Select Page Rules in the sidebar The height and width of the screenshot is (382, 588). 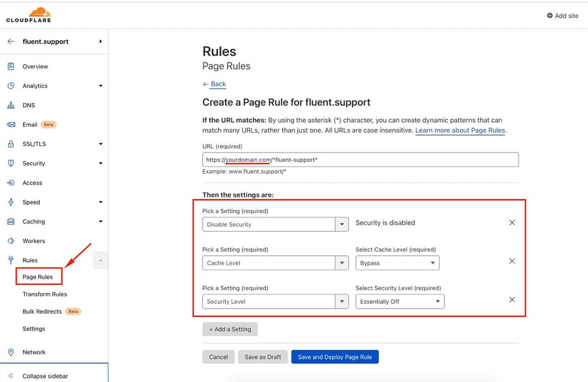coord(38,277)
